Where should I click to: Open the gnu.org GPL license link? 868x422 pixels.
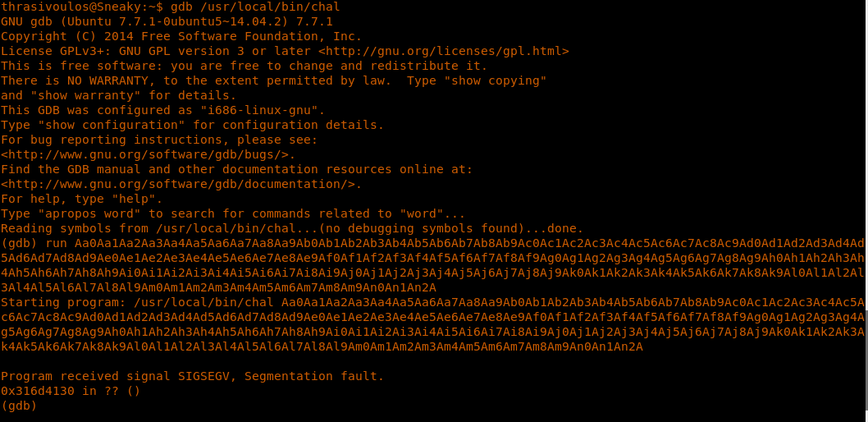click(443, 51)
